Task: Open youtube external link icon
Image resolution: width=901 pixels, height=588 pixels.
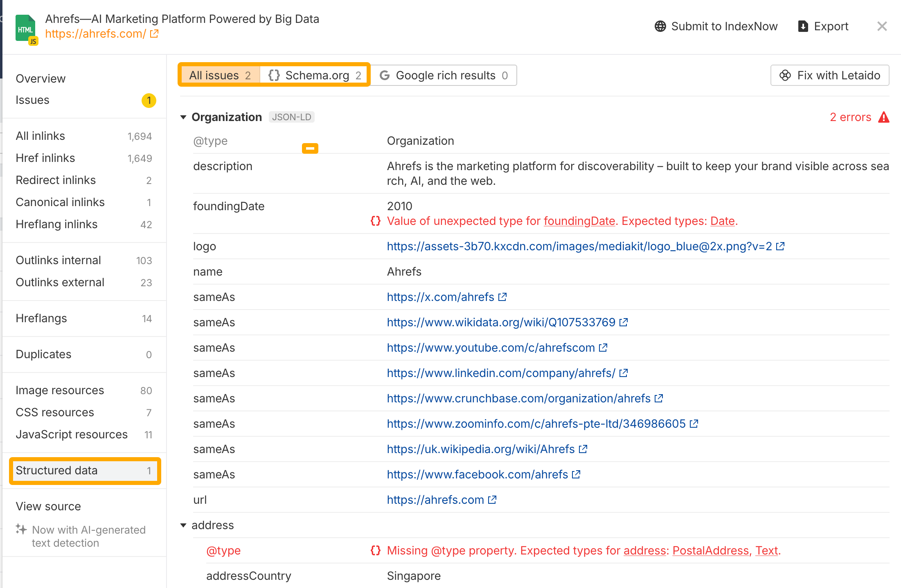Action: pyautogui.click(x=603, y=348)
